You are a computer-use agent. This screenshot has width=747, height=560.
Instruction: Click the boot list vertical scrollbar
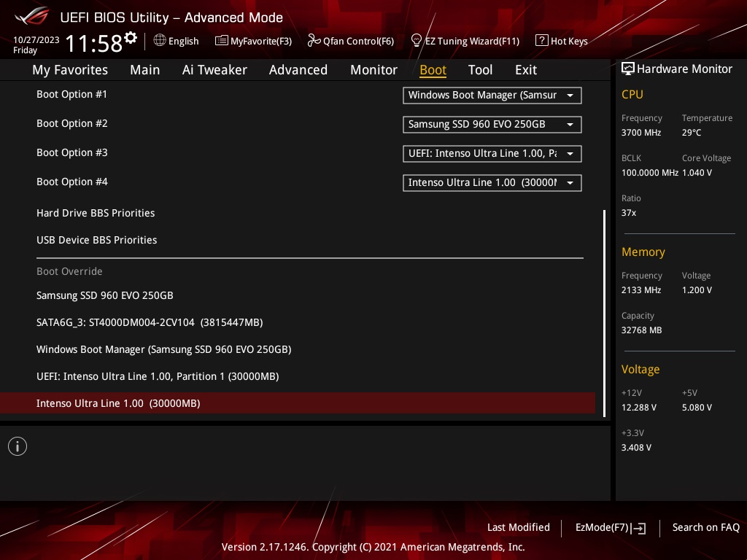(604, 314)
